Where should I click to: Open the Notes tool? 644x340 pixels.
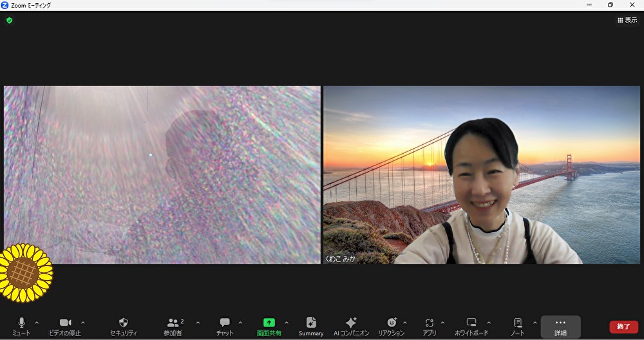click(518, 326)
